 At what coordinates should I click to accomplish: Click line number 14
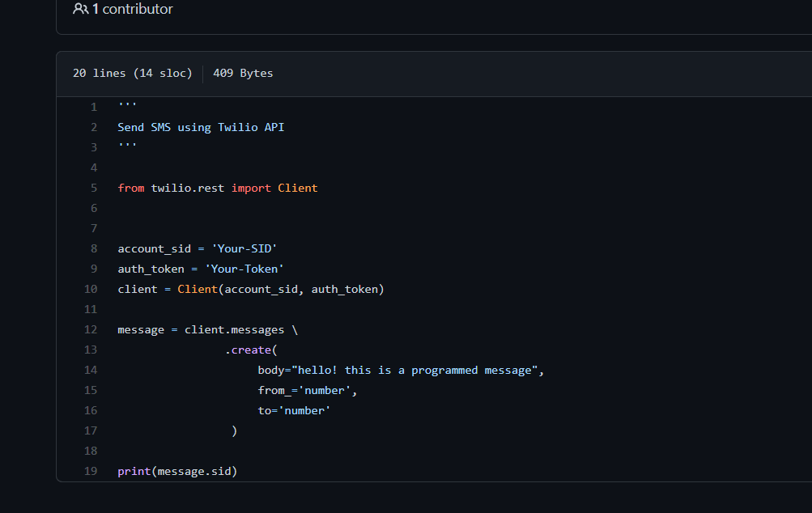[x=91, y=370]
